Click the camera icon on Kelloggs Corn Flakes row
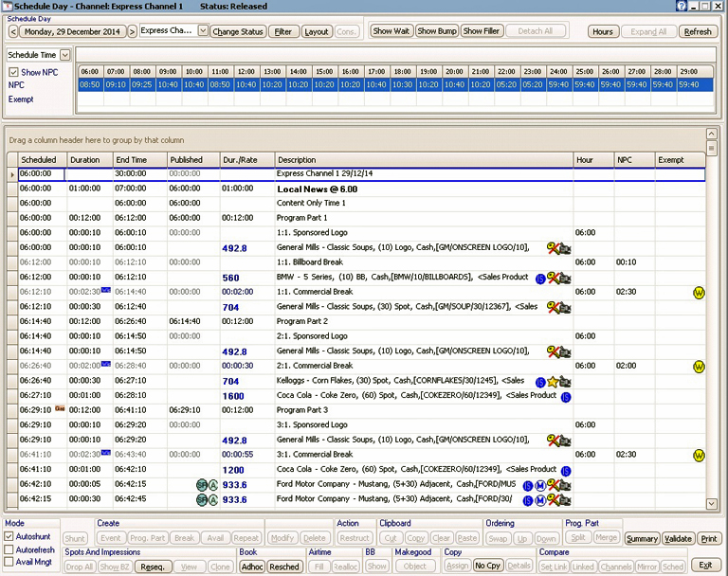Screen dimensions: 728x576 566,381
